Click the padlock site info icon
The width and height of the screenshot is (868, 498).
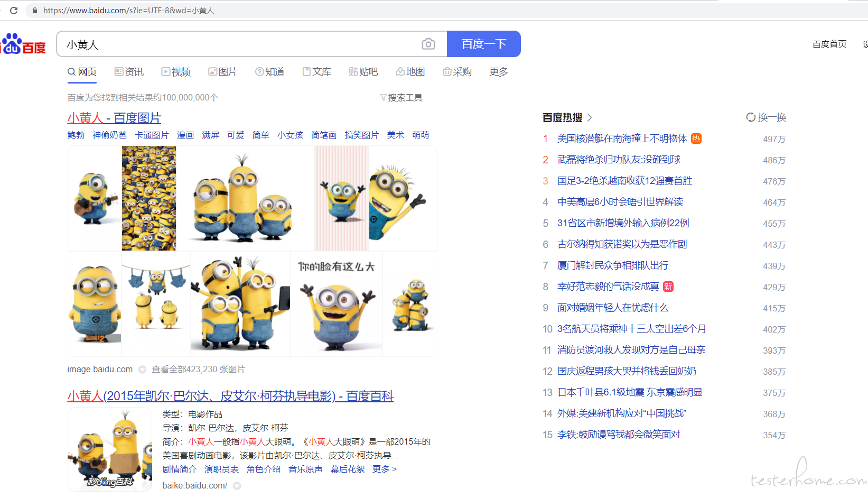(x=35, y=11)
